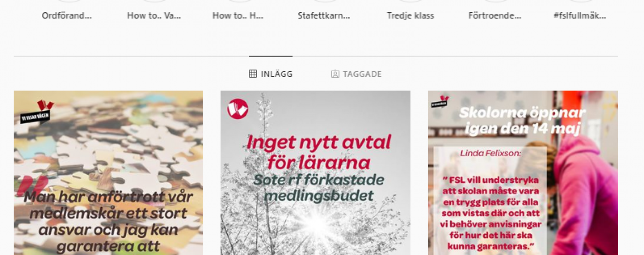Open the Stafettkarn... story highlight

[x=324, y=16]
